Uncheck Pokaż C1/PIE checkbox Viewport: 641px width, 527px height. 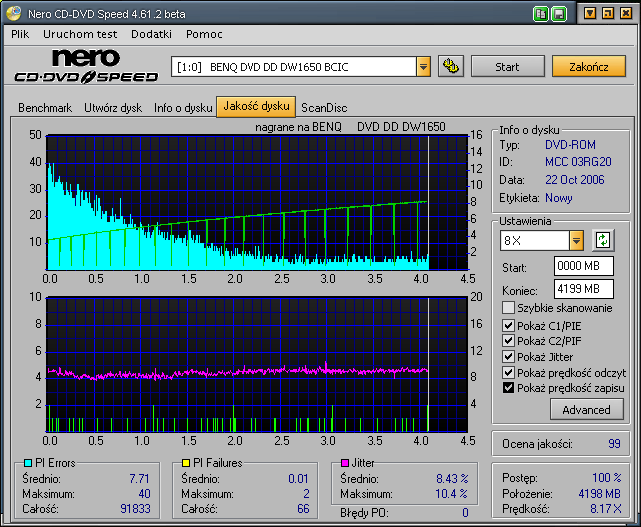coord(508,325)
